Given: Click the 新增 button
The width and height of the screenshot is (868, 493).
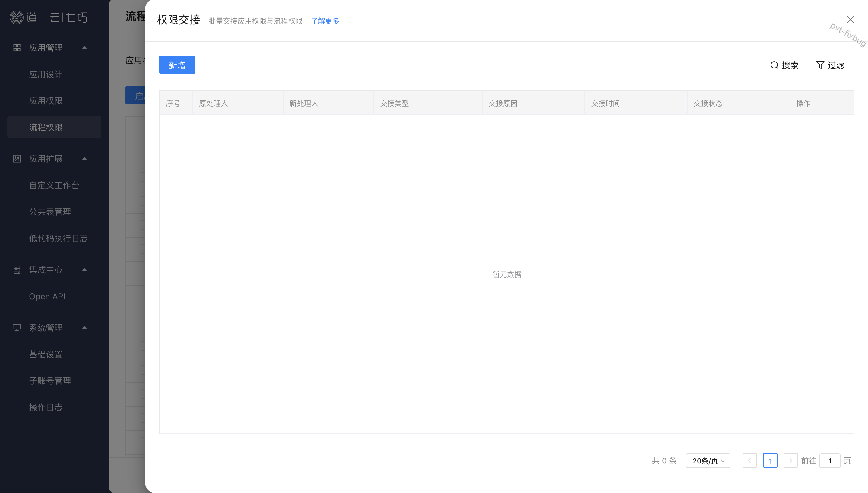Looking at the screenshot, I should pos(177,65).
